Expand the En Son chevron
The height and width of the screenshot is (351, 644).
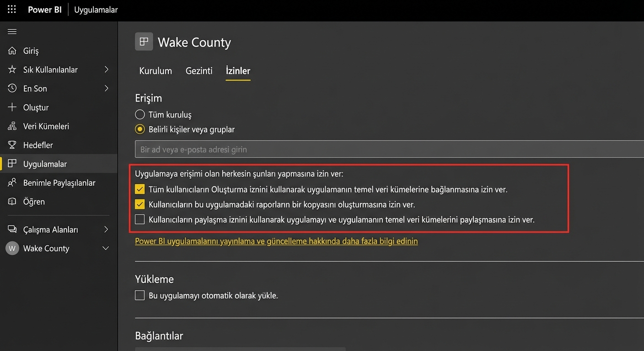106,88
